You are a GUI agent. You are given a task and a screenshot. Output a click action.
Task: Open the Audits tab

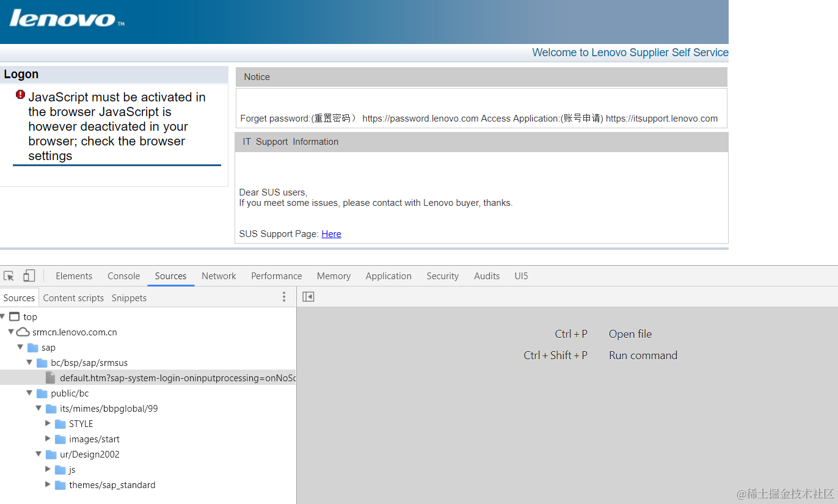[487, 276]
